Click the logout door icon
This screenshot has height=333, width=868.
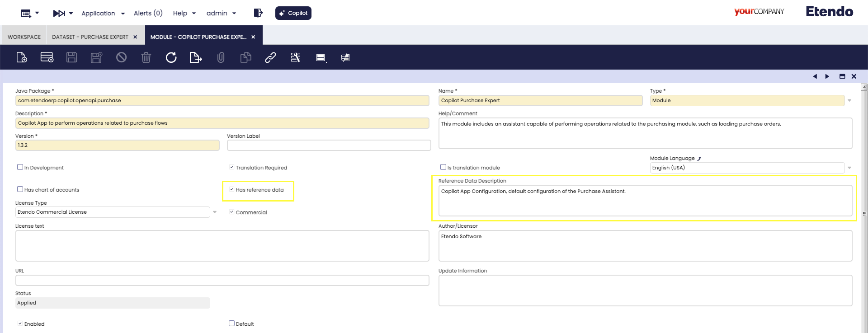(258, 13)
